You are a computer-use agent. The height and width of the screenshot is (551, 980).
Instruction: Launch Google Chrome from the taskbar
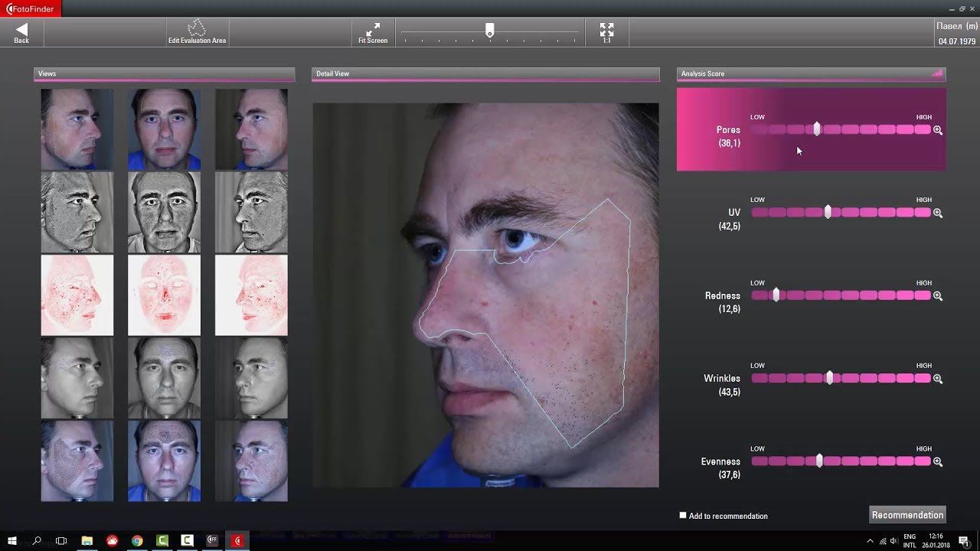(137, 541)
